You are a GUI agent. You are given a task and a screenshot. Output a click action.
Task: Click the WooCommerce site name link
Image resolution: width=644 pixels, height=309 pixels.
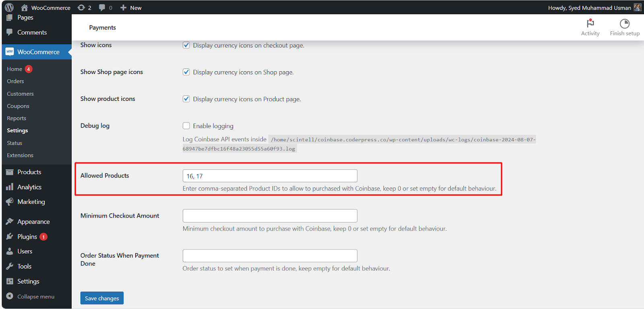(x=51, y=8)
